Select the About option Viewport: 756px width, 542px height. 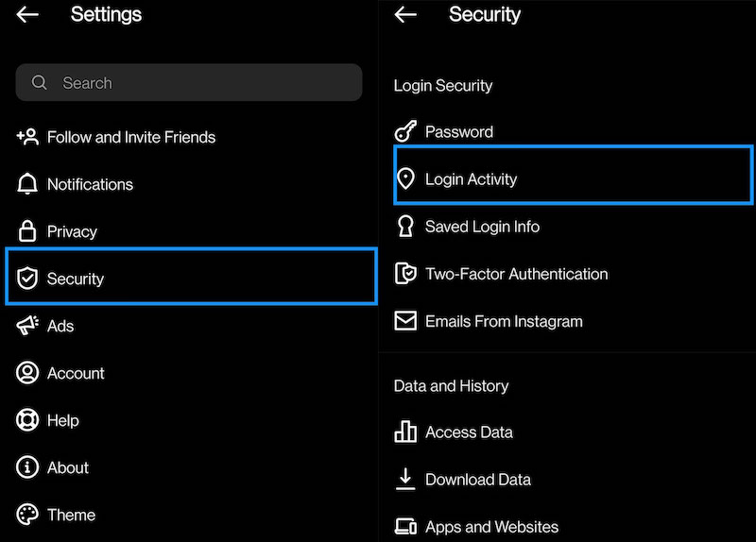click(67, 467)
